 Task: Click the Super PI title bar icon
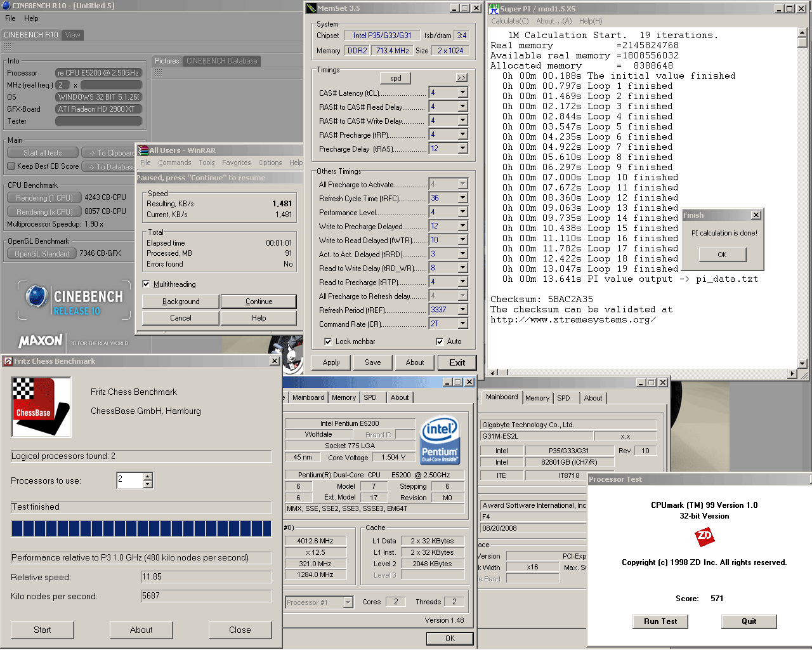494,8
